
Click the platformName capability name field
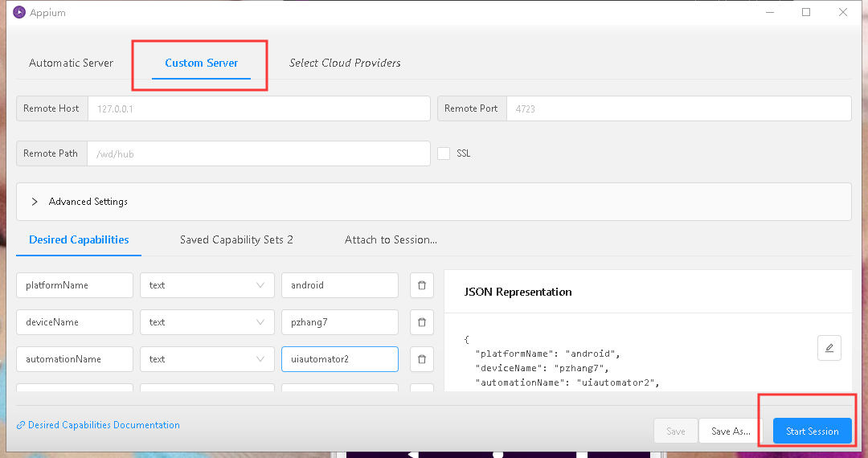[x=75, y=285]
